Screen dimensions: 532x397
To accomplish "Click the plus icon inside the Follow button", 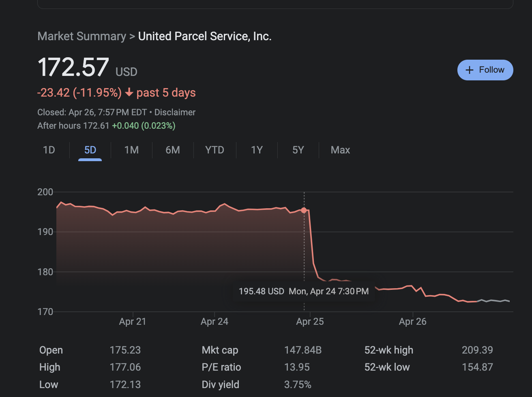I will [470, 70].
